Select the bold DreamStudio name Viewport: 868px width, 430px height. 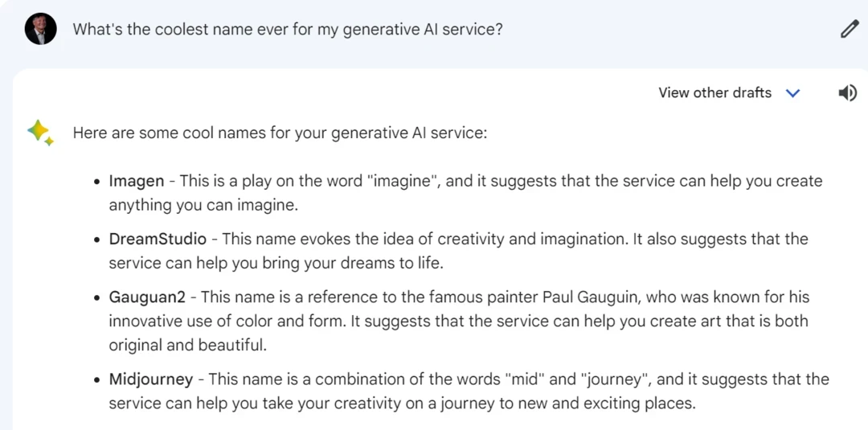158,239
